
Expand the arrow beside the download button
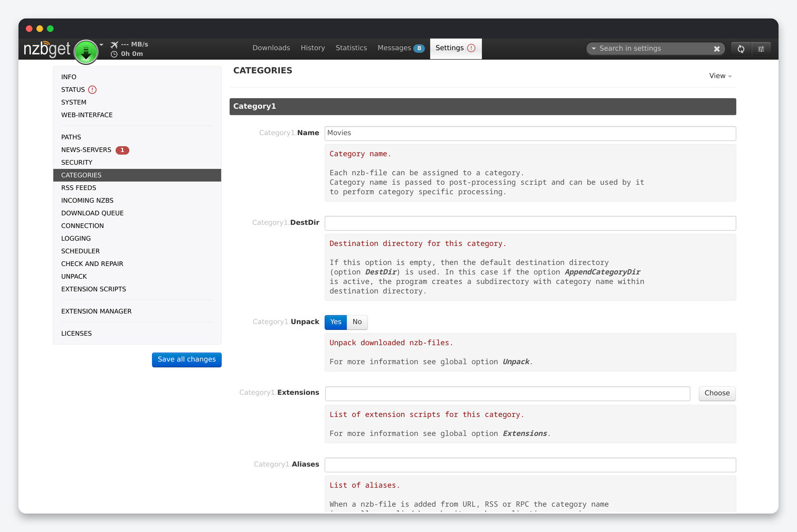(x=101, y=45)
